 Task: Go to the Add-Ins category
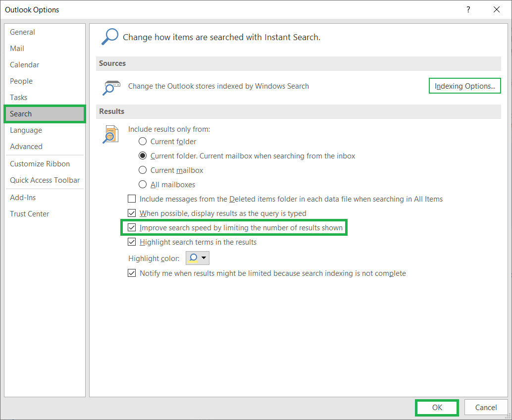(45, 197)
